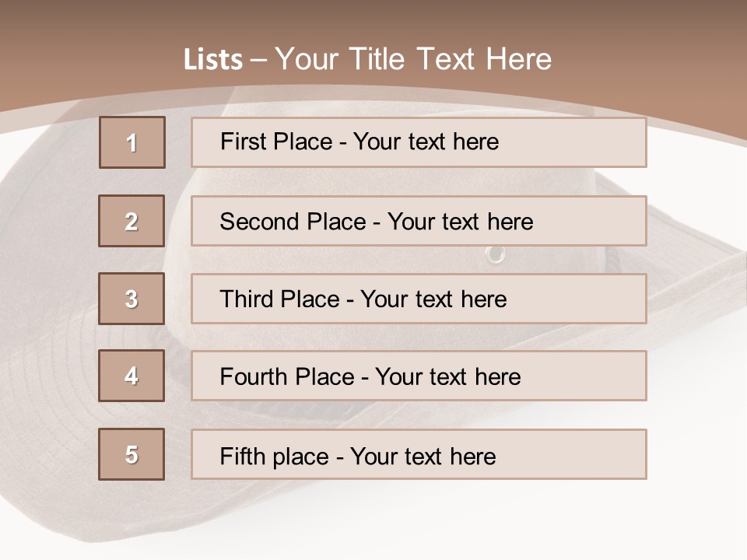Click the words 'First Place'
The width and height of the screenshot is (747, 560).
275,142
